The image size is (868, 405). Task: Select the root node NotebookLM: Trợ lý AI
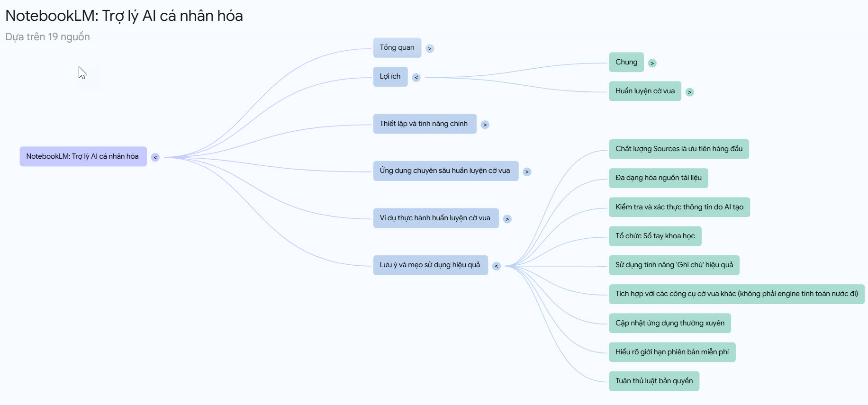pyautogui.click(x=83, y=156)
